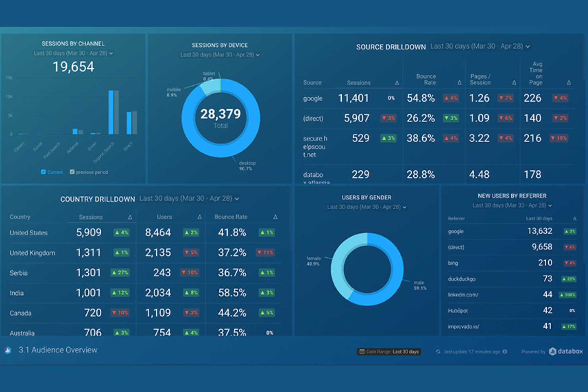588x392 pixels.
Task: Sort Country Drilldown by the Bounce Rate delta icon
Action: coord(275,217)
